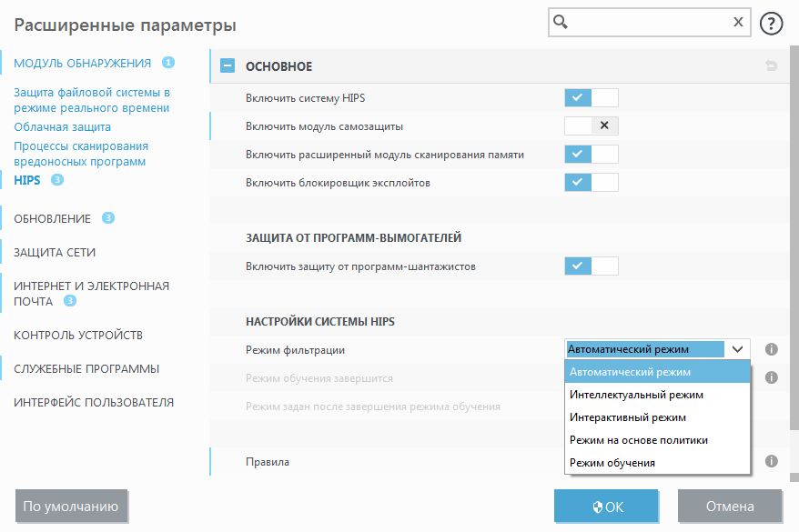Toggle Включить блокировщик эксплойтов switch
The width and height of the screenshot is (799, 532).
click(591, 183)
